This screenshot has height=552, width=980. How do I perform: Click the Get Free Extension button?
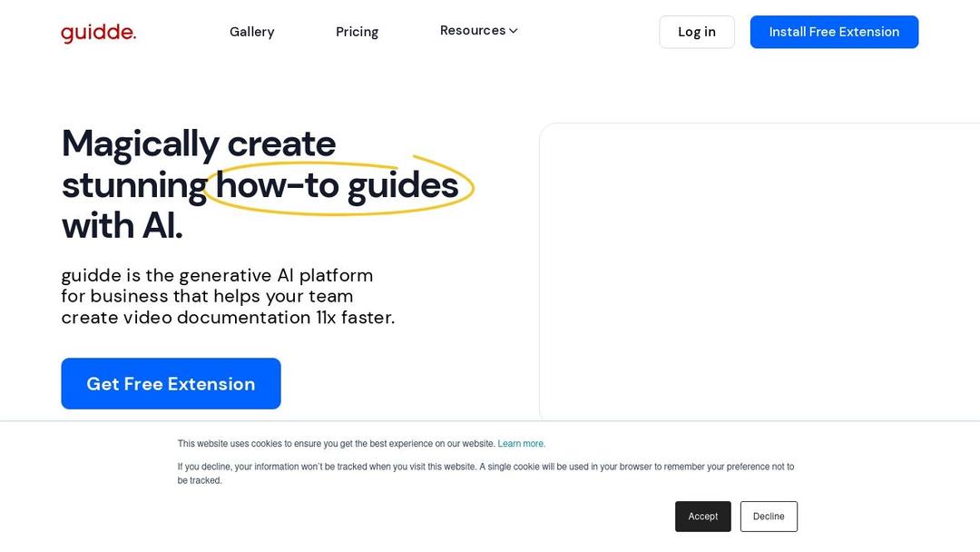[171, 384]
